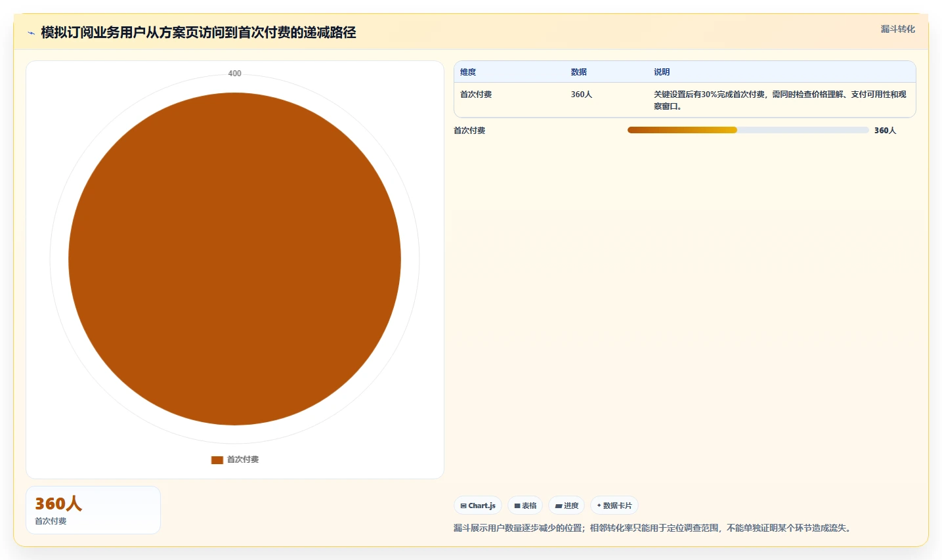Viewport: 942px width, 560px height.
Task: Select the 数据 column header
Action: click(579, 72)
